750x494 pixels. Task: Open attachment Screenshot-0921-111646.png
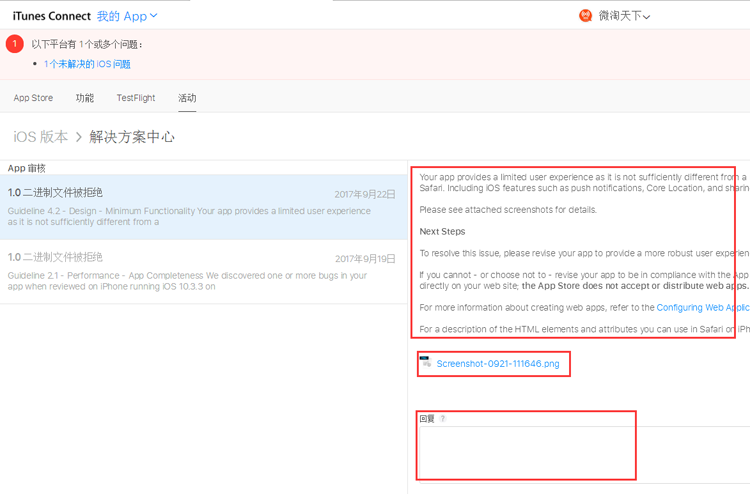(498, 363)
